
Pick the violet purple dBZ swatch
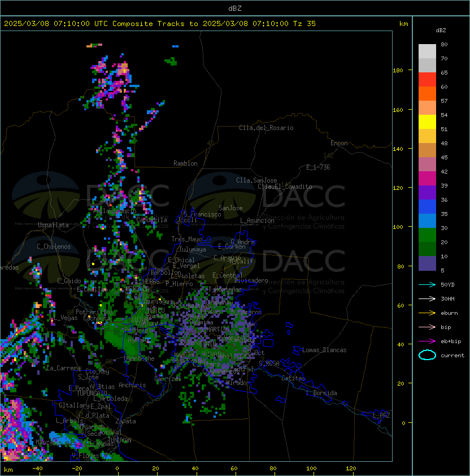pyautogui.click(x=427, y=193)
